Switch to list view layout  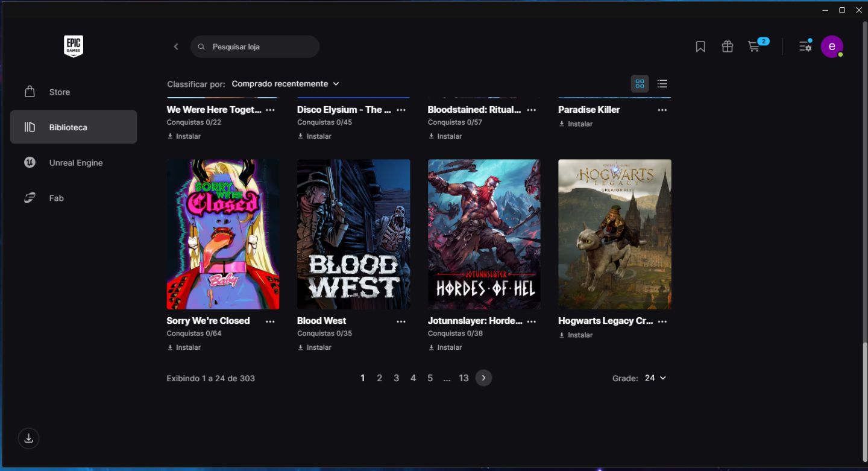662,84
